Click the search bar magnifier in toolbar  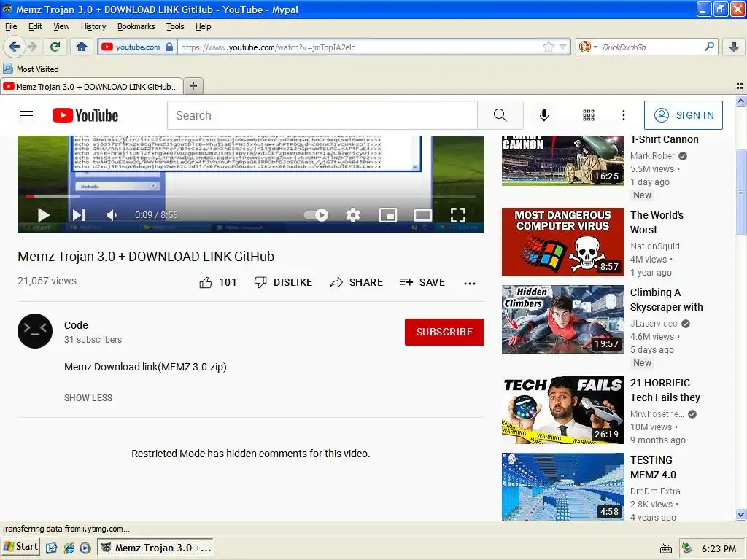(709, 47)
